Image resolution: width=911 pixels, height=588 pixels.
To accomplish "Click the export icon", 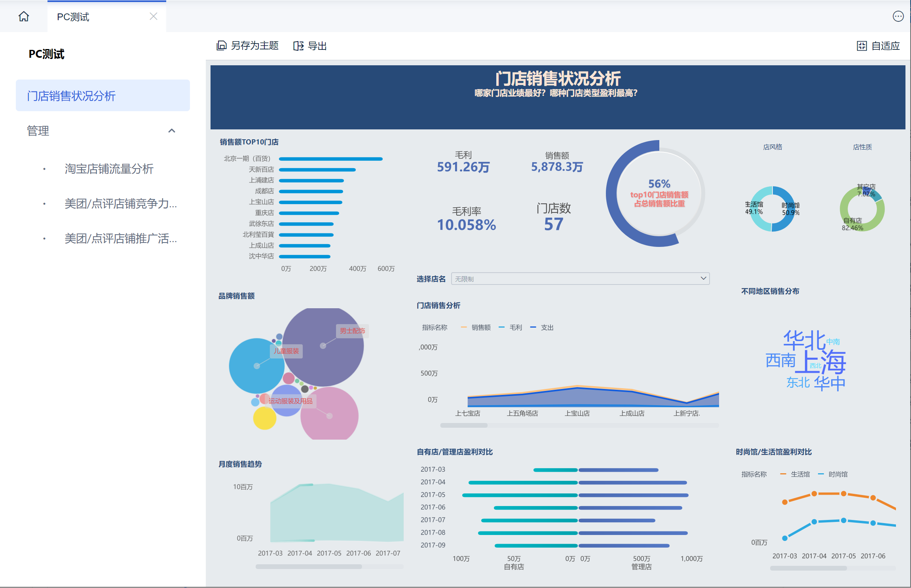I will tap(298, 46).
